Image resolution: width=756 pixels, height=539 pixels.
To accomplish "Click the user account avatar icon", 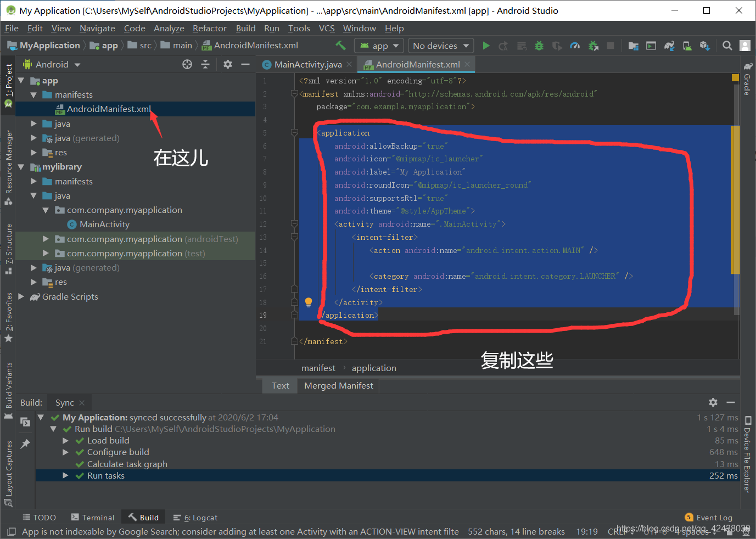I will point(745,46).
